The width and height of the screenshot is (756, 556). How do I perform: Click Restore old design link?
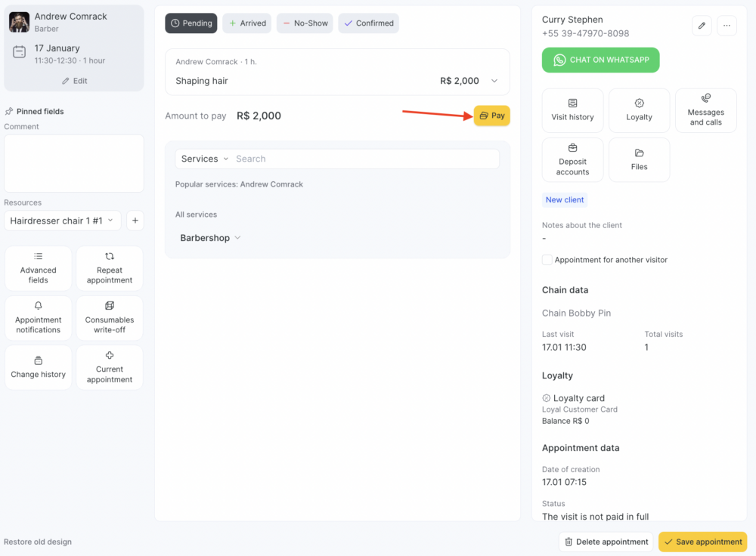coord(38,542)
